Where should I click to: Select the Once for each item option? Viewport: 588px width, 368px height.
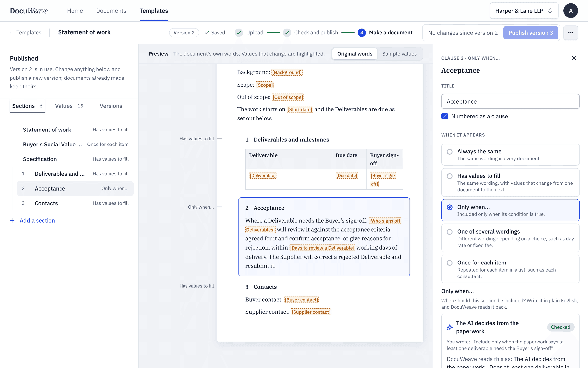[x=510, y=269]
